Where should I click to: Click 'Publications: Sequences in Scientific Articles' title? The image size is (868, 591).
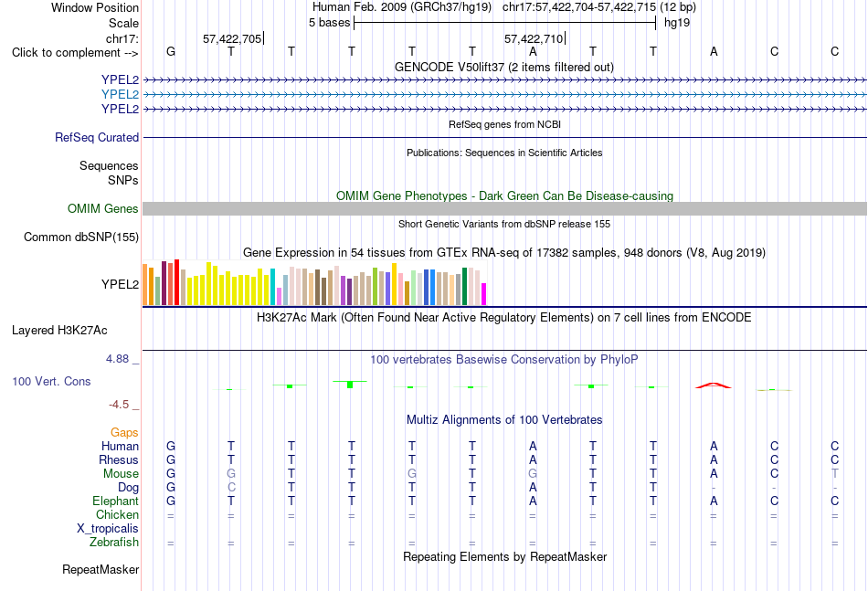[504, 153]
